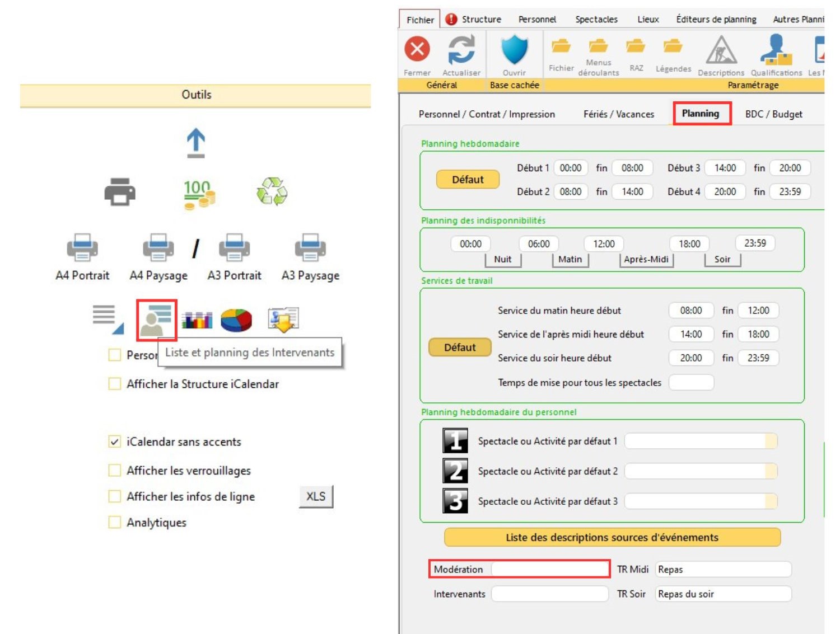The width and height of the screenshot is (840, 634).
Task: Uncheck iCalendar sans accents checkbox
Action: click(115, 442)
